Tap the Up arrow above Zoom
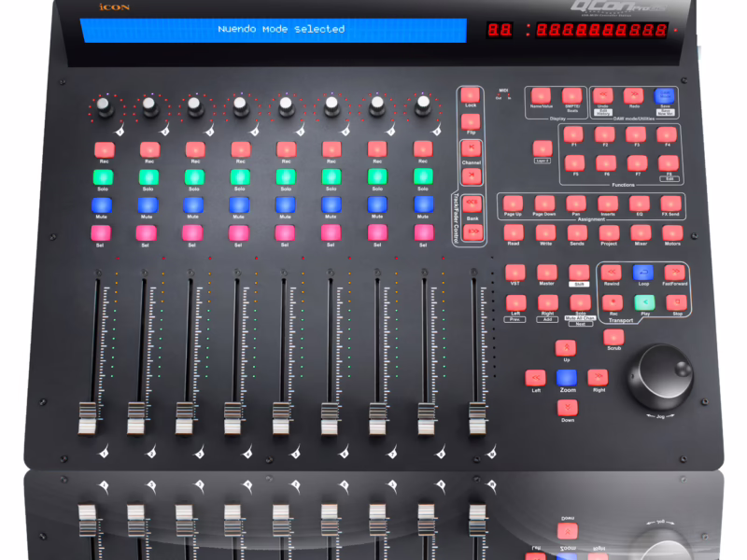 566,347
